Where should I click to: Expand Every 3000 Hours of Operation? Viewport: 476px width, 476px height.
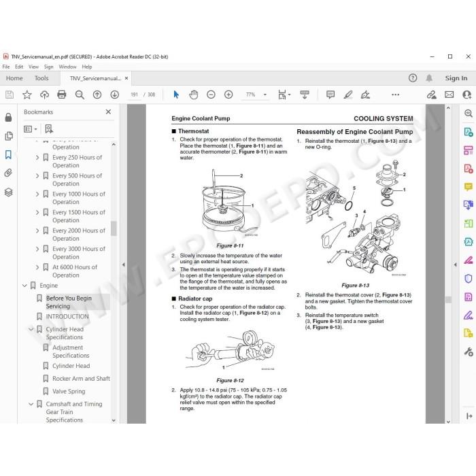[37, 249]
